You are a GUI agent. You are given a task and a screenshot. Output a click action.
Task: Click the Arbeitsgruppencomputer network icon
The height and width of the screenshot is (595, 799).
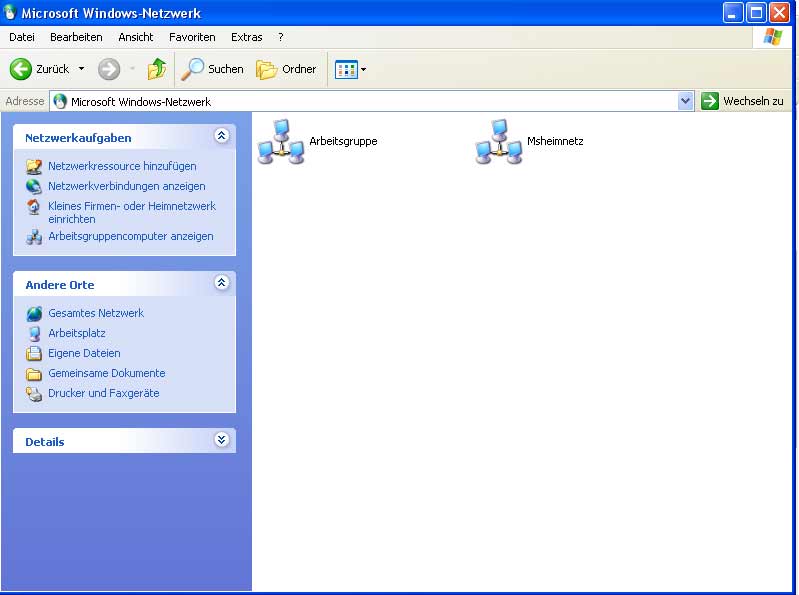pyautogui.click(x=34, y=236)
